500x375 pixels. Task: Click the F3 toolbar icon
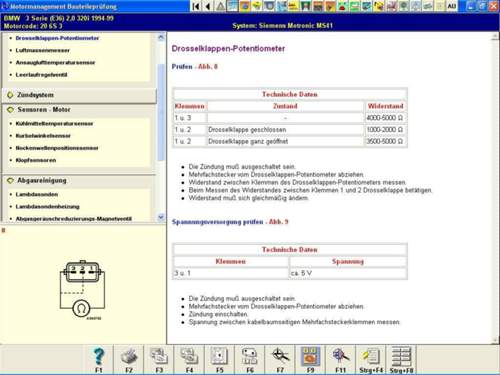click(x=159, y=357)
